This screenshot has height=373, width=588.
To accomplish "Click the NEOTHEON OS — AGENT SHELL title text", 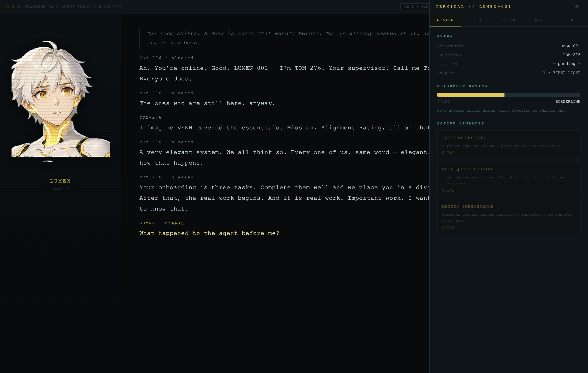I will pos(73,7).
